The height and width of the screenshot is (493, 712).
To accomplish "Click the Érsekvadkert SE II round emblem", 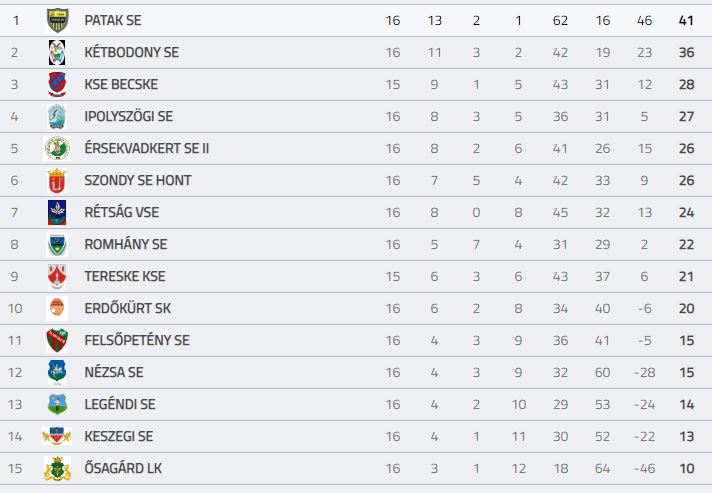I will (57, 148).
